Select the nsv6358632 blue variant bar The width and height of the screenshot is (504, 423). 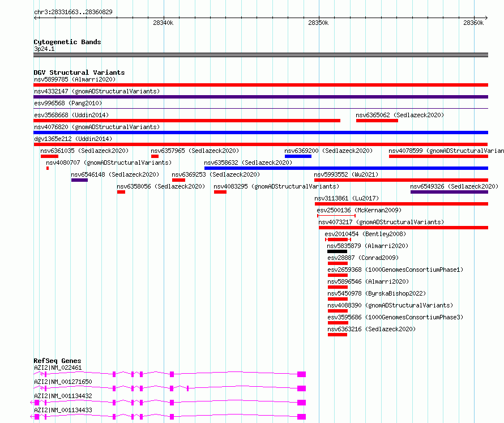(346, 168)
